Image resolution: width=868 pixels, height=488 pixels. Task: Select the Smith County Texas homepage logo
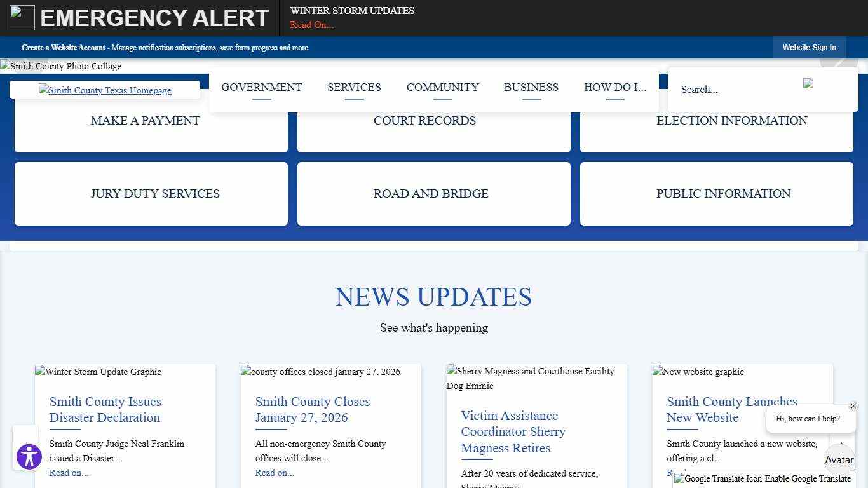coord(105,90)
